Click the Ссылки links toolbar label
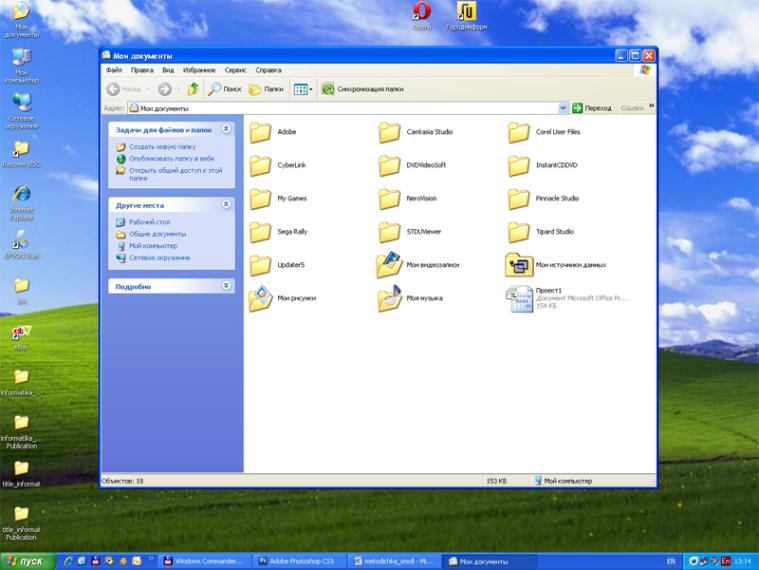759x570 pixels. coord(632,108)
